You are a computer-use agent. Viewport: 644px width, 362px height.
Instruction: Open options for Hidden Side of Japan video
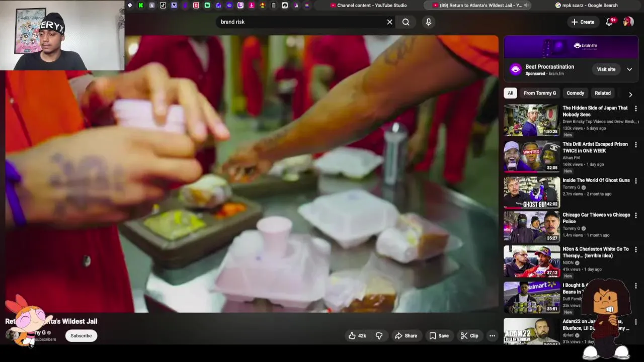coord(636,109)
